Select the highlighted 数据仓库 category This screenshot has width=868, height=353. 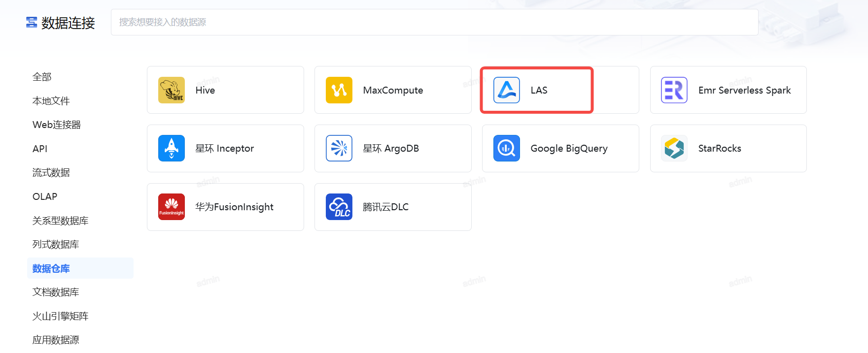tap(80, 268)
